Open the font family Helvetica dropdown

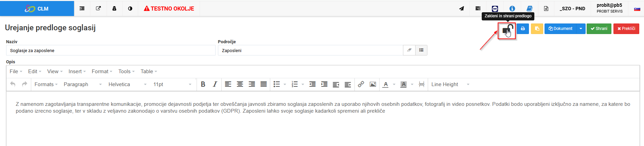(127, 84)
